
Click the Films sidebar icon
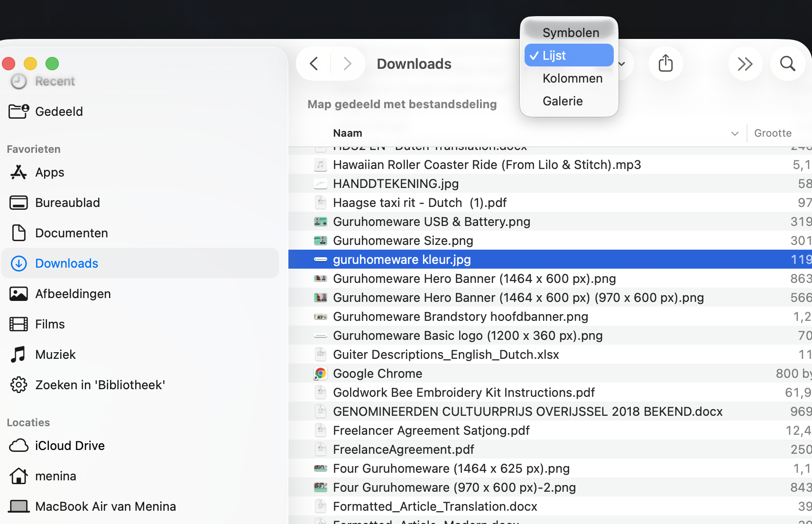(x=18, y=324)
